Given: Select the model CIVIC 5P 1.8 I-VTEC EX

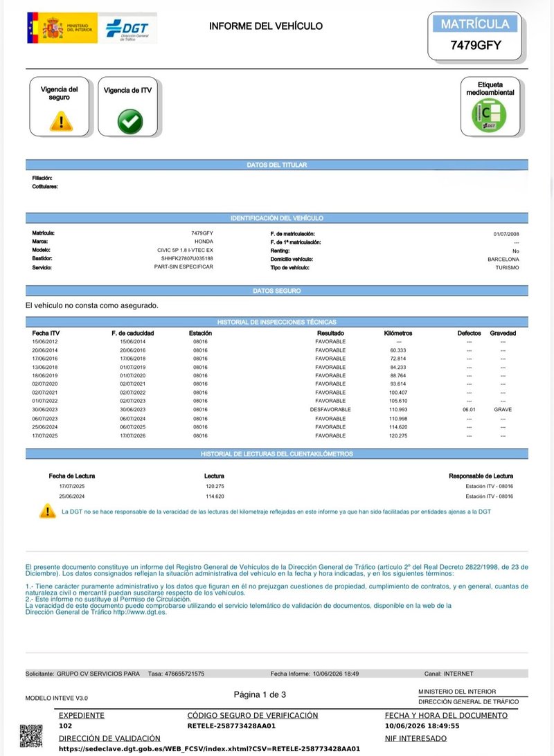Looking at the screenshot, I should point(185,250).
